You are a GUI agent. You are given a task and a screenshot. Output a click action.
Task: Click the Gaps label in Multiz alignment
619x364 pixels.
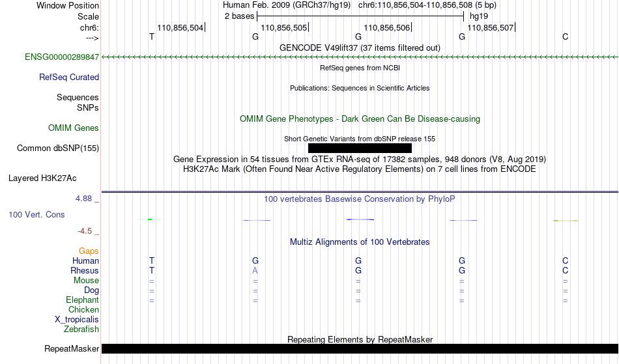(89, 251)
